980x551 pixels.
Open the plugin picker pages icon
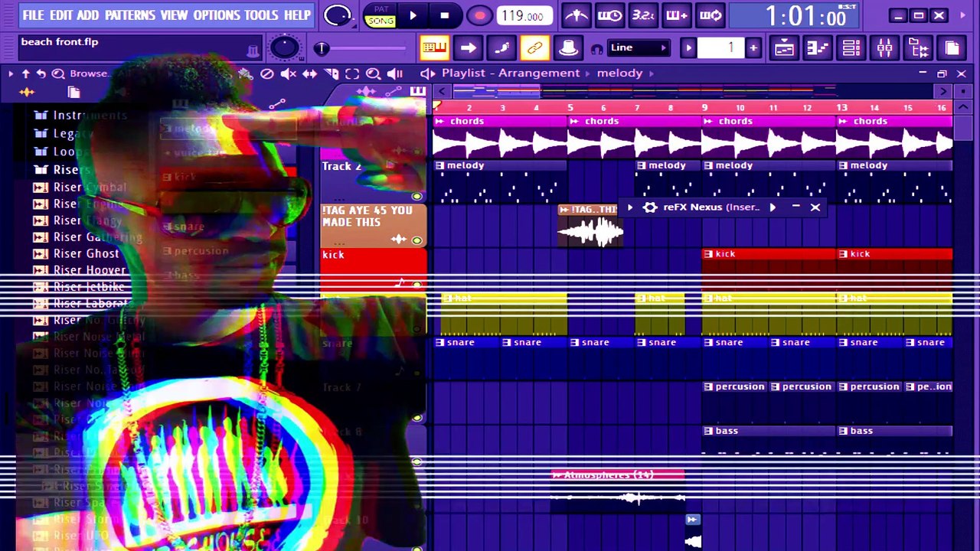point(952,48)
